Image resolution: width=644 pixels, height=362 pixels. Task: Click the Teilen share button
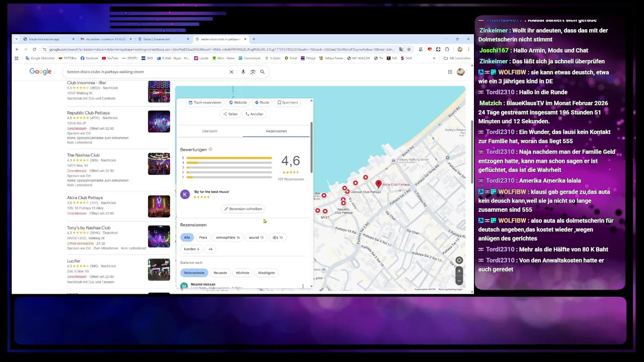click(230, 114)
